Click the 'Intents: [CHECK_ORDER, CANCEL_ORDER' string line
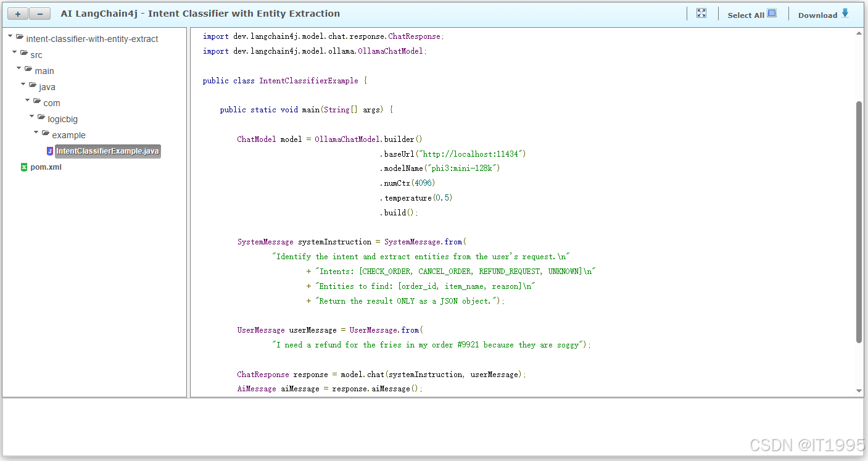The image size is (868, 461). (x=451, y=272)
